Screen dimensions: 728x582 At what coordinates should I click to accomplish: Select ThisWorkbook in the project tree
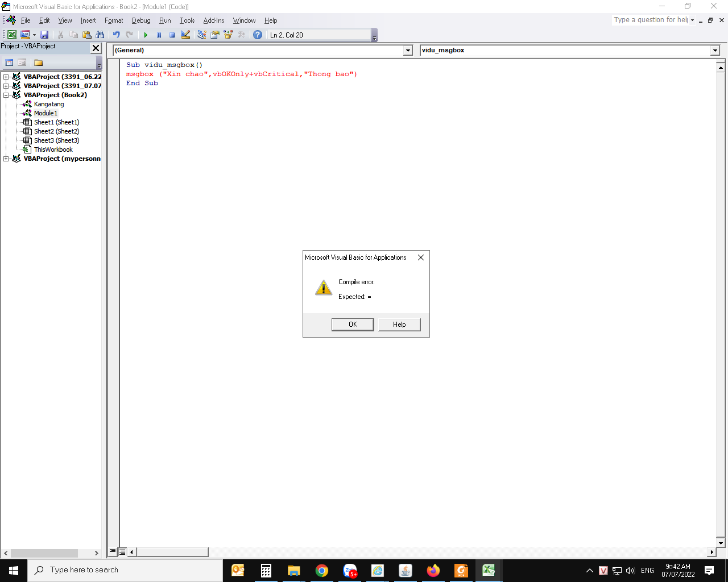pos(53,149)
